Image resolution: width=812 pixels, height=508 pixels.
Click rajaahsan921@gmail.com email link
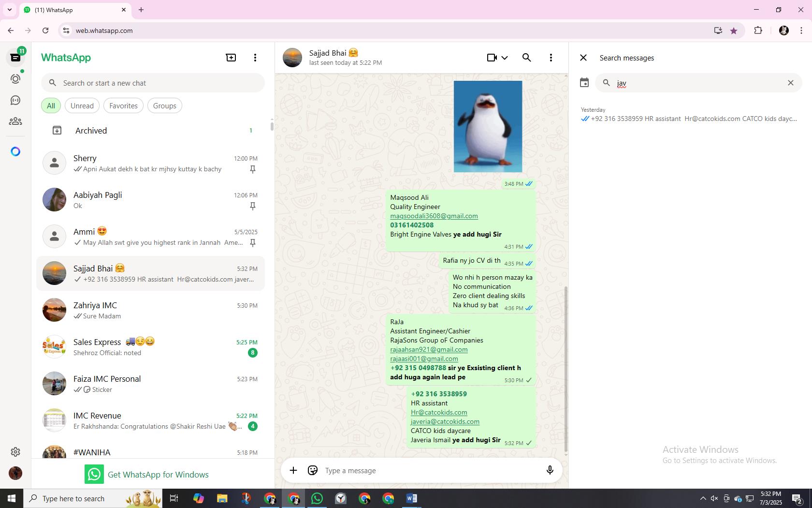(429, 349)
